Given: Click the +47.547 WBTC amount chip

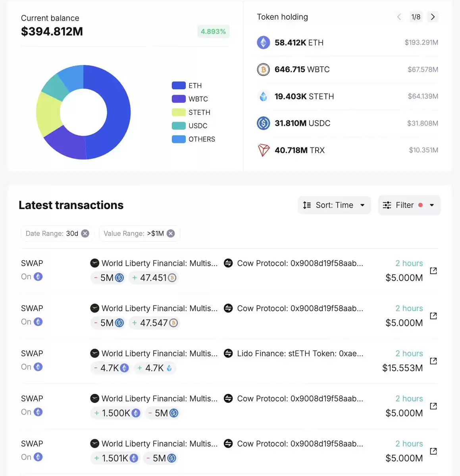Looking at the screenshot, I should click(154, 323).
